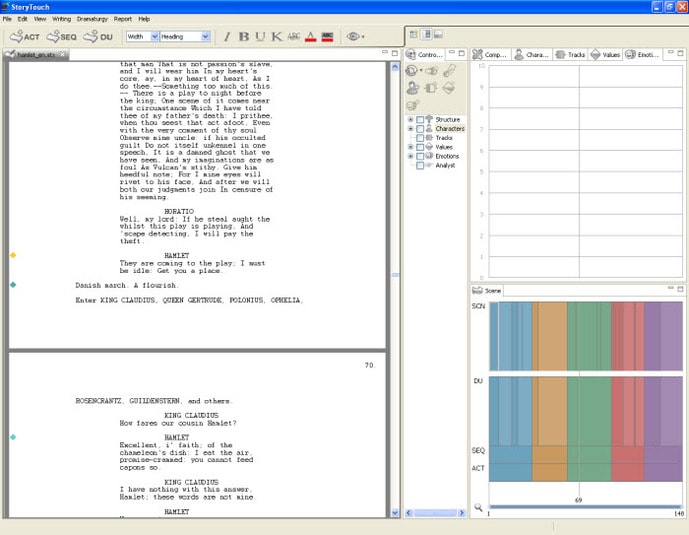Open the Help menu

(x=144, y=19)
